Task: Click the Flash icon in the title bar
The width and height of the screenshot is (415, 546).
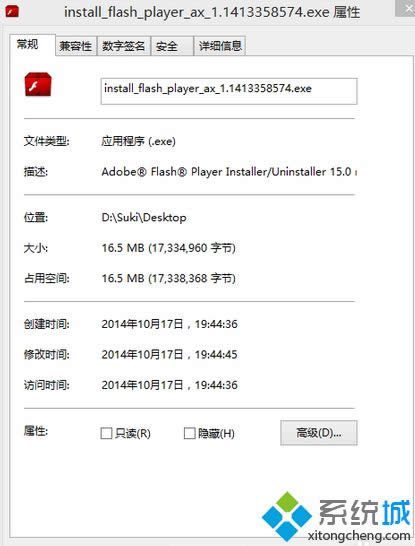Action: pyautogui.click(x=13, y=12)
